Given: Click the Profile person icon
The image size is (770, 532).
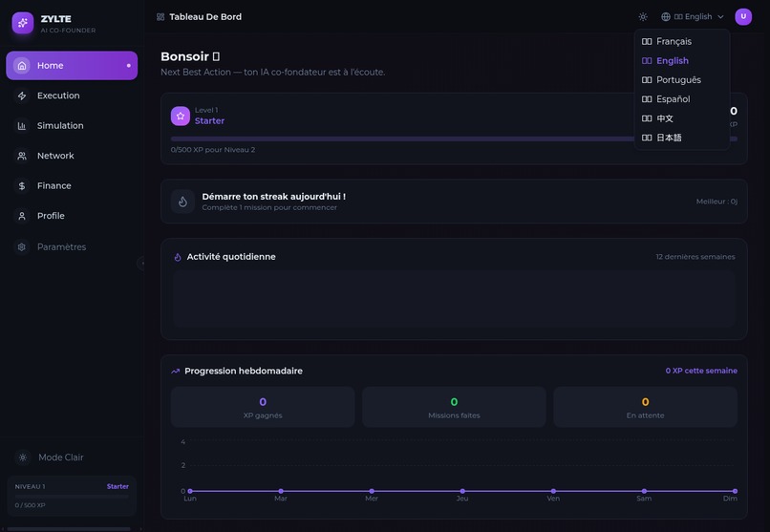Looking at the screenshot, I should [x=22, y=216].
